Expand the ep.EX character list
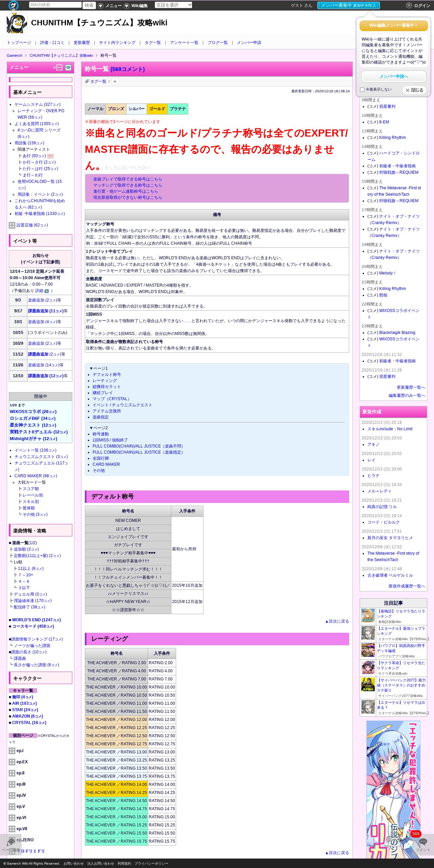Screen dimensions: 434x868 pyautogui.click(x=12, y=762)
